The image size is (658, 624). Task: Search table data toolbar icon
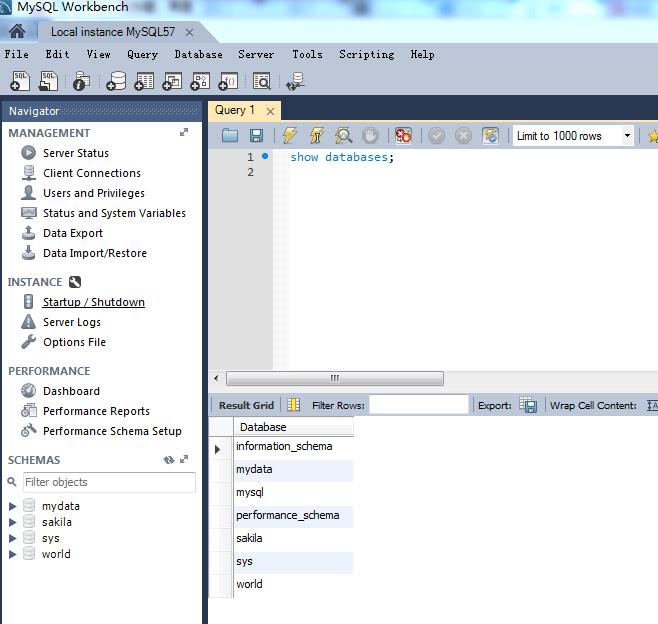point(261,81)
